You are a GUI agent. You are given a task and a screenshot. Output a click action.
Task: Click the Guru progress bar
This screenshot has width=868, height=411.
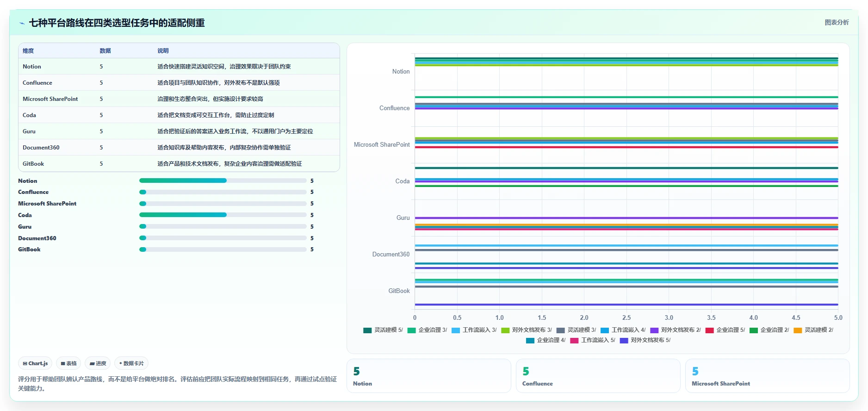tap(223, 226)
